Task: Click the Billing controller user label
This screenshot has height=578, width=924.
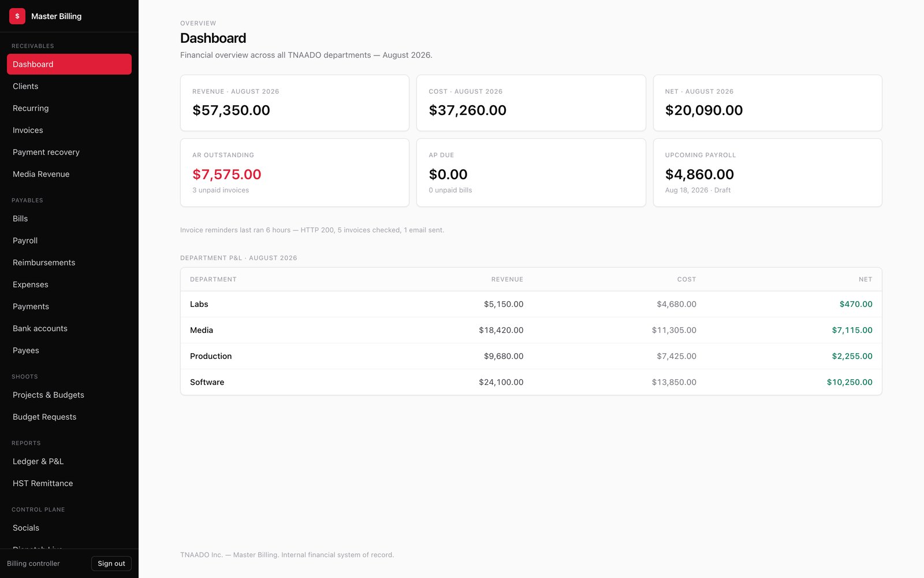Action: pyautogui.click(x=33, y=564)
